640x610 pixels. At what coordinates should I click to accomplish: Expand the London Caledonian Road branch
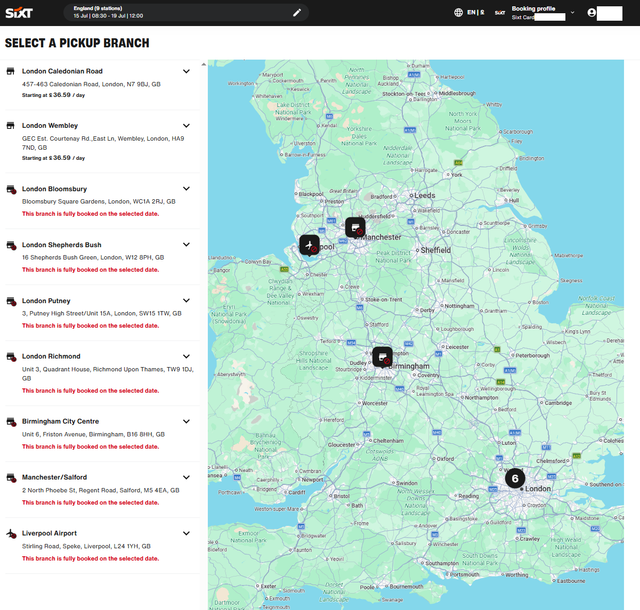[186, 71]
